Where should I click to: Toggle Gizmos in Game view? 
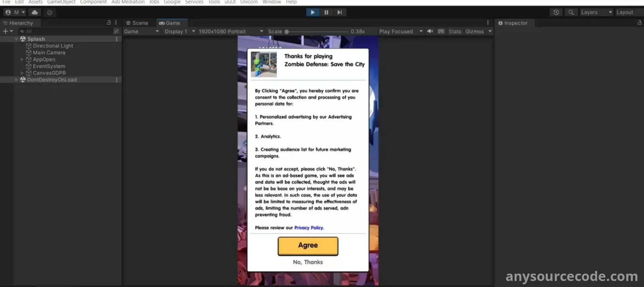474,31
